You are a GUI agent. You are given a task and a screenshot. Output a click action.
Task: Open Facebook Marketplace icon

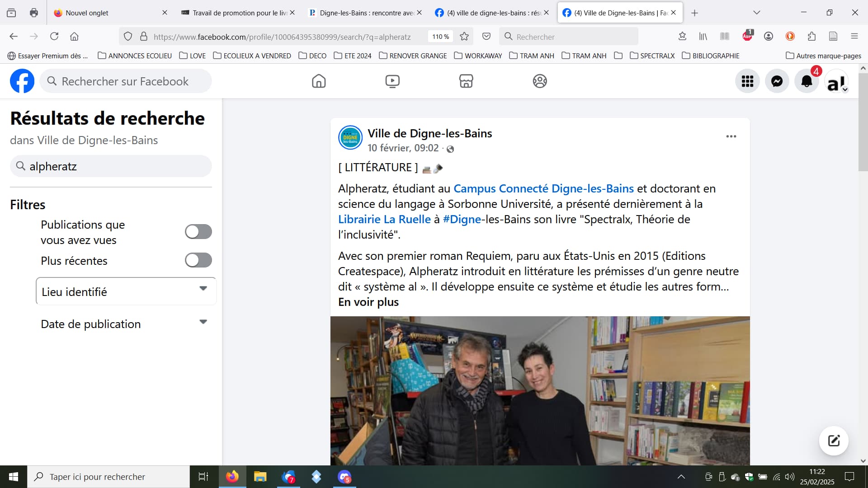click(x=466, y=81)
